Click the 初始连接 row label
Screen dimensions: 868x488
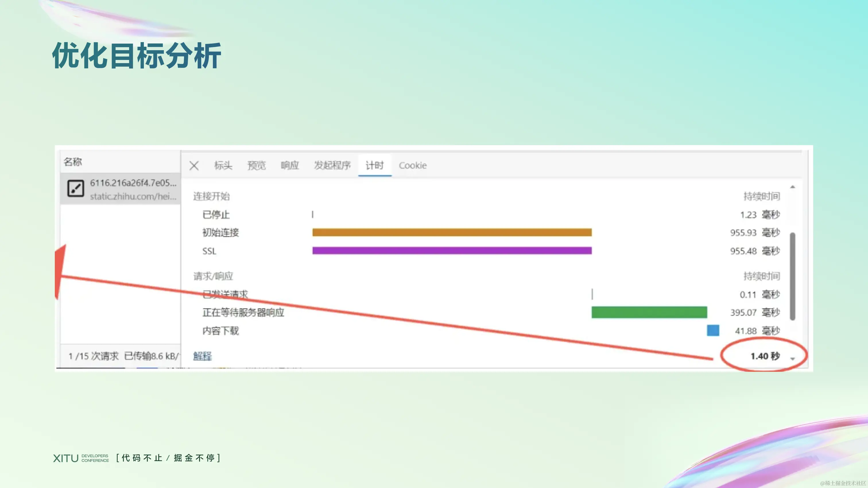tap(221, 232)
